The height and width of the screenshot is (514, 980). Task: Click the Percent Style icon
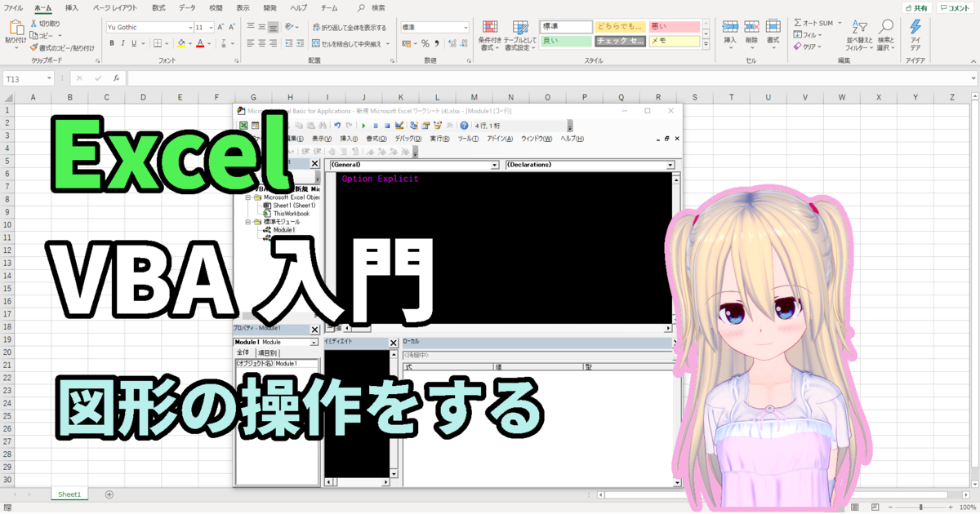click(425, 43)
